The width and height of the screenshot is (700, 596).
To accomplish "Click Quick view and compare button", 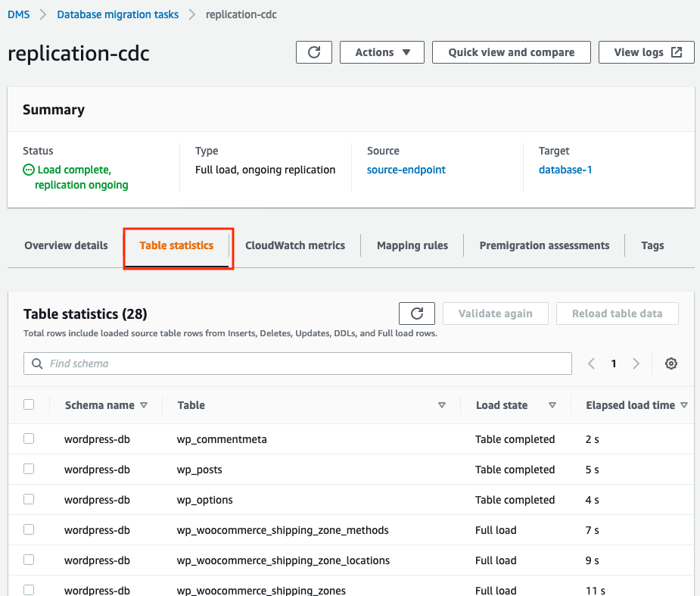I will (511, 52).
